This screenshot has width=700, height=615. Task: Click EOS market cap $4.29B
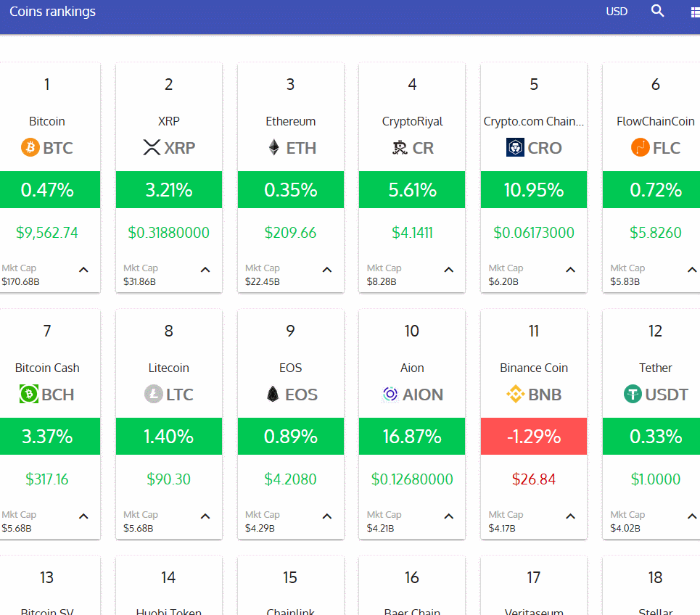click(x=260, y=529)
